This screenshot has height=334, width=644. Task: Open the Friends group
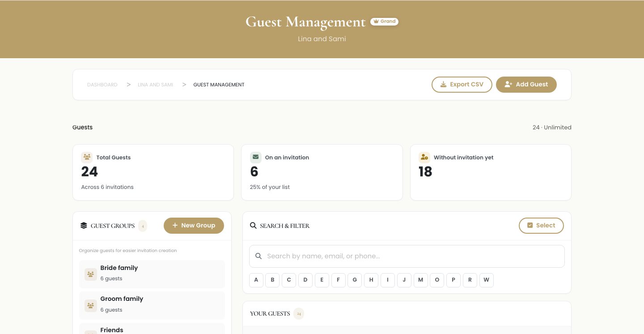pyautogui.click(x=152, y=329)
